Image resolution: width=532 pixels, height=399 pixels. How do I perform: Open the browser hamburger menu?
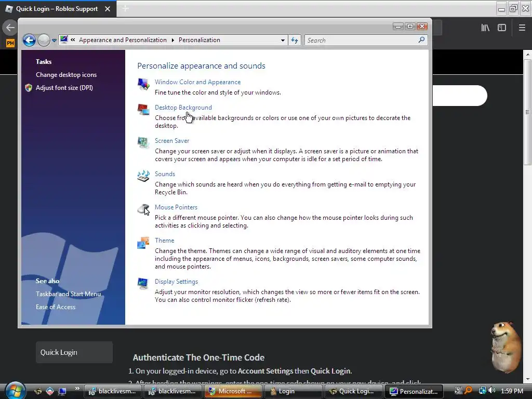pos(522,28)
